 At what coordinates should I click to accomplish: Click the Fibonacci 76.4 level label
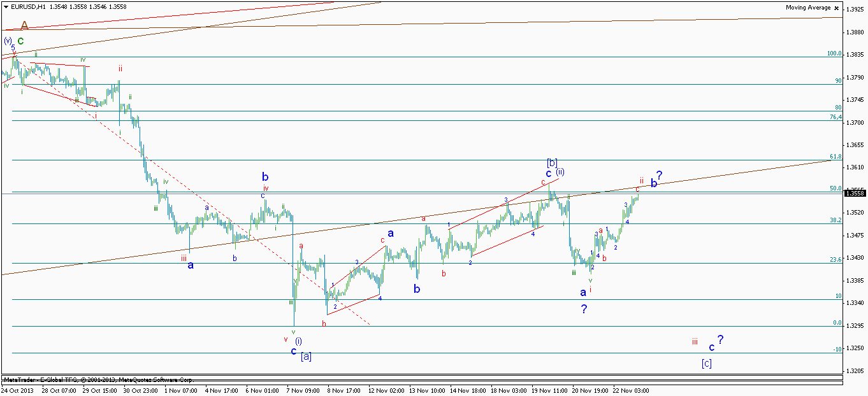click(835, 117)
